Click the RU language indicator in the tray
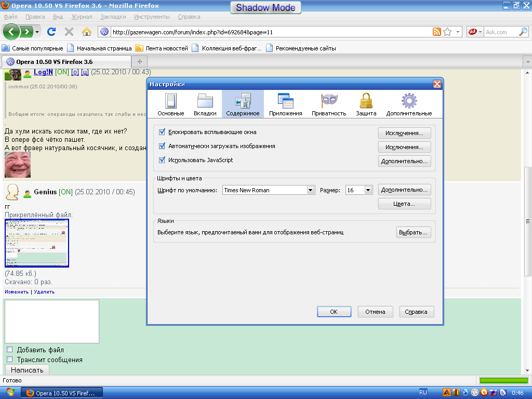Screen dimensions: 532x399 [x=423, y=393]
